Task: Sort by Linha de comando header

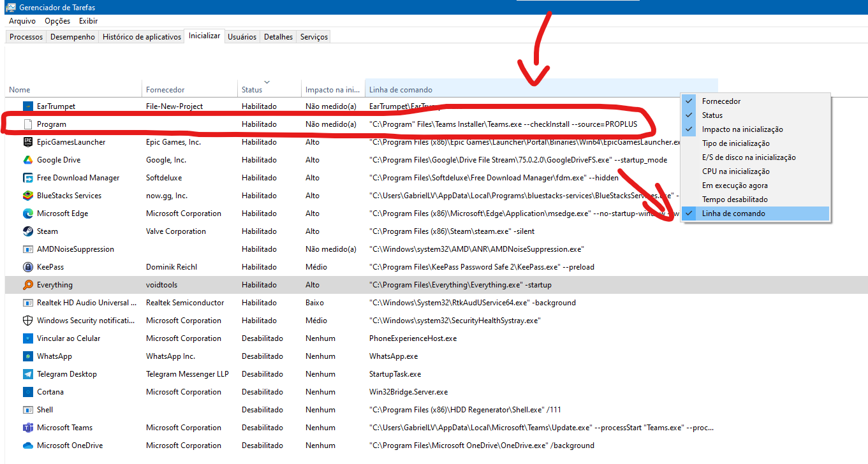Action: point(541,89)
